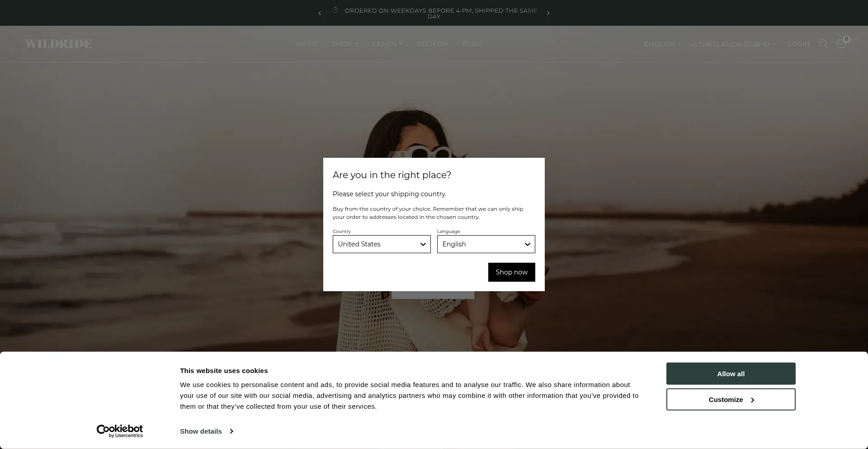Viewport: 868px width, 449px height.
Task: Expand Show details in cookie banner
Action: coord(206,431)
